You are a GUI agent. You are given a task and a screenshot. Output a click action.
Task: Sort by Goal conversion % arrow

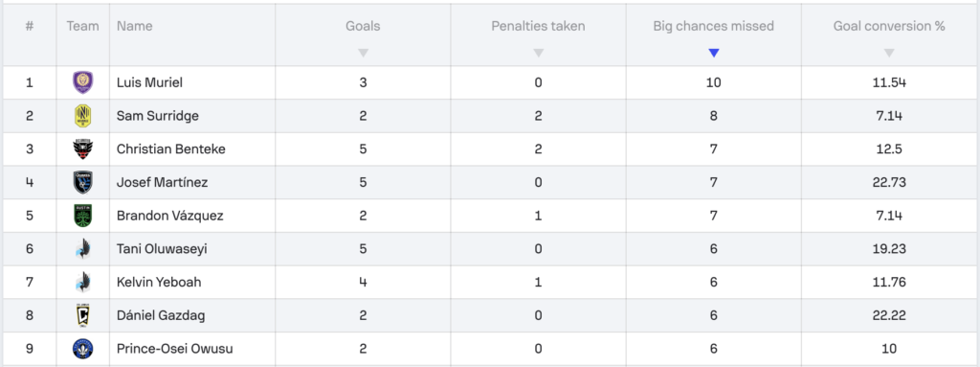(x=889, y=54)
